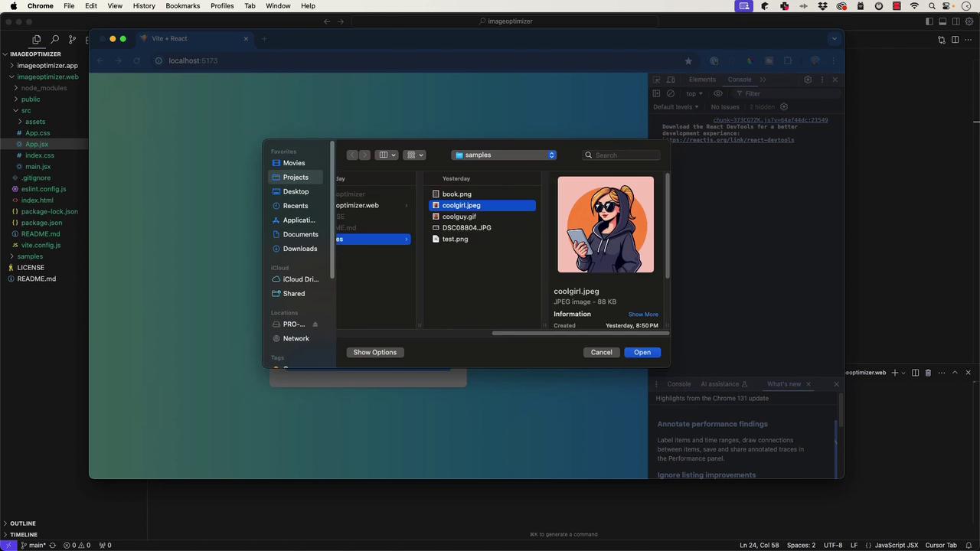The image size is (980, 551).
Task: Cancel the file dialog
Action: tap(601, 353)
